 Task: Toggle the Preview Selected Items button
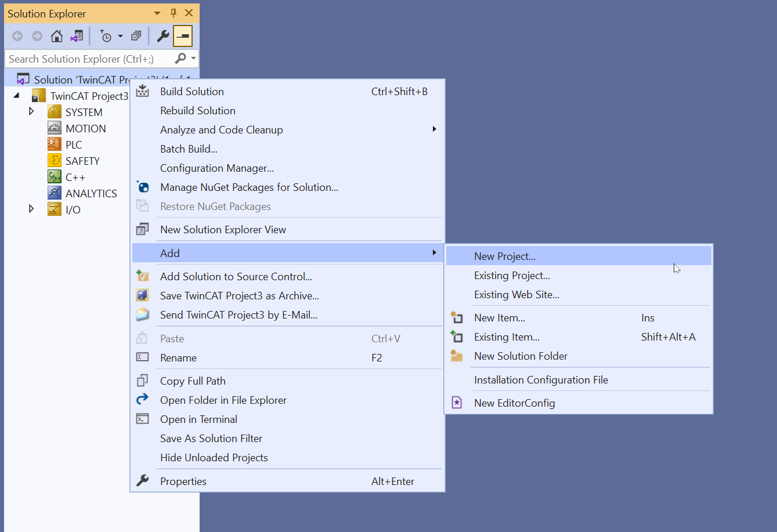(x=183, y=37)
